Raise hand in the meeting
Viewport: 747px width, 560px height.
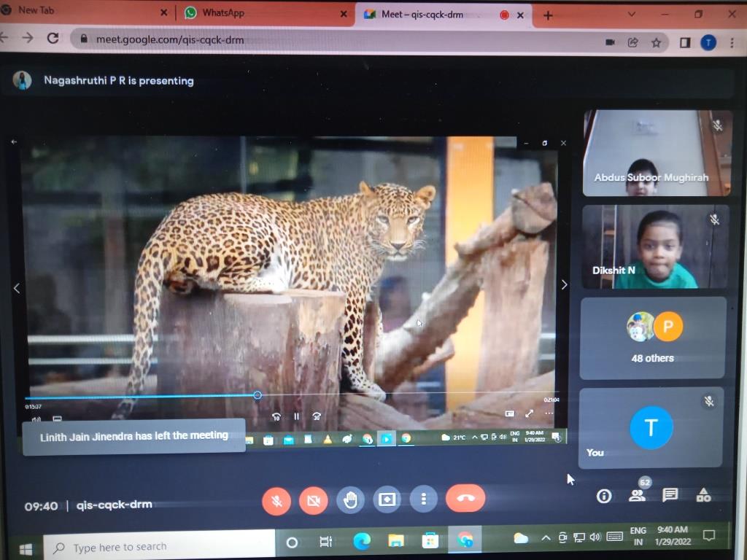click(351, 499)
